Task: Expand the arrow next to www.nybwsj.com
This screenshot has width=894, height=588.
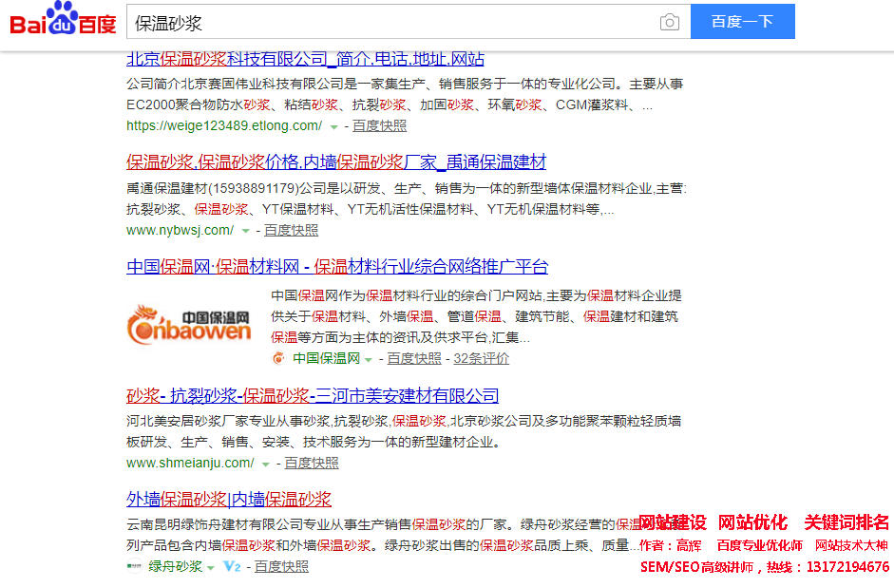Action: pyautogui.click(x=245, y=231)
